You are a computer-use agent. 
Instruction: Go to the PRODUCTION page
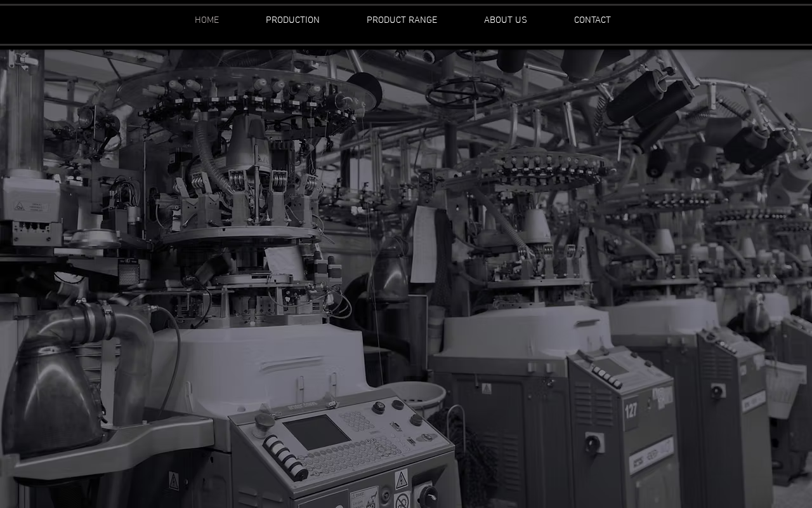[292, 20]
